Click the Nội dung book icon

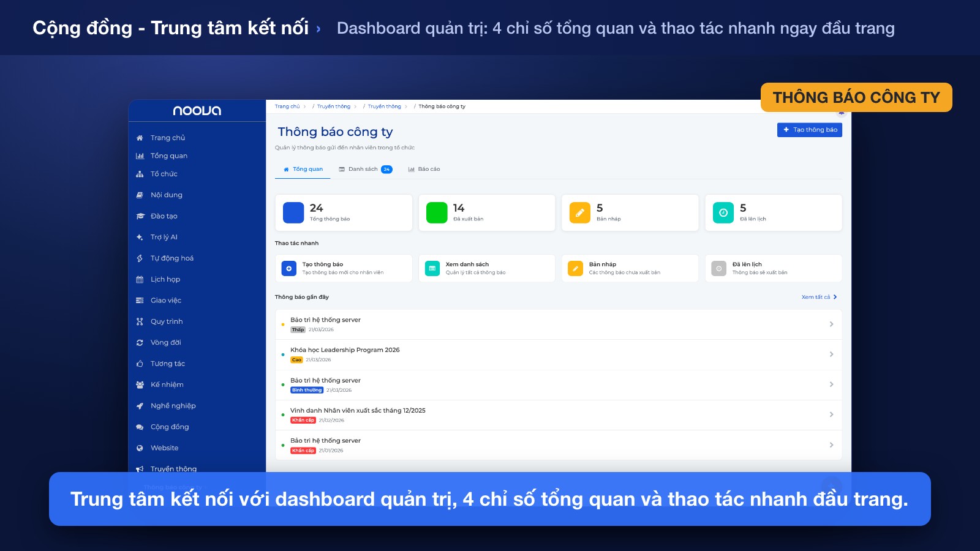[140, 195]
